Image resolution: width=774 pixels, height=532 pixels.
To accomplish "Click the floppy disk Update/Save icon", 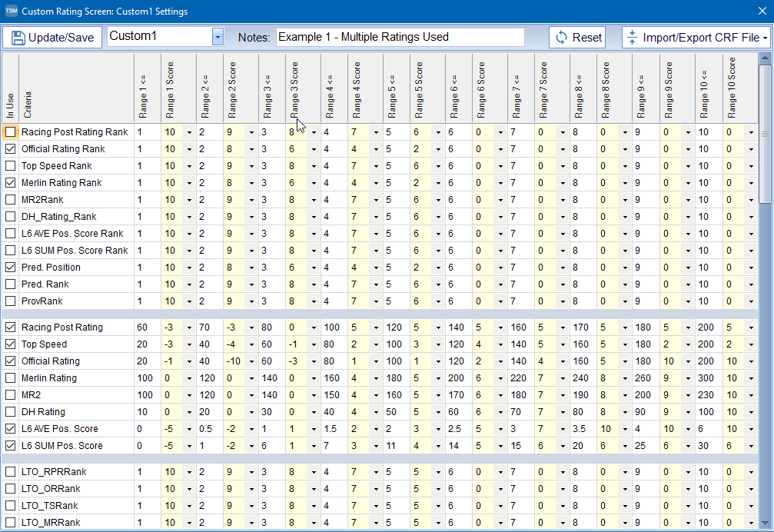I will coord(18,38).
